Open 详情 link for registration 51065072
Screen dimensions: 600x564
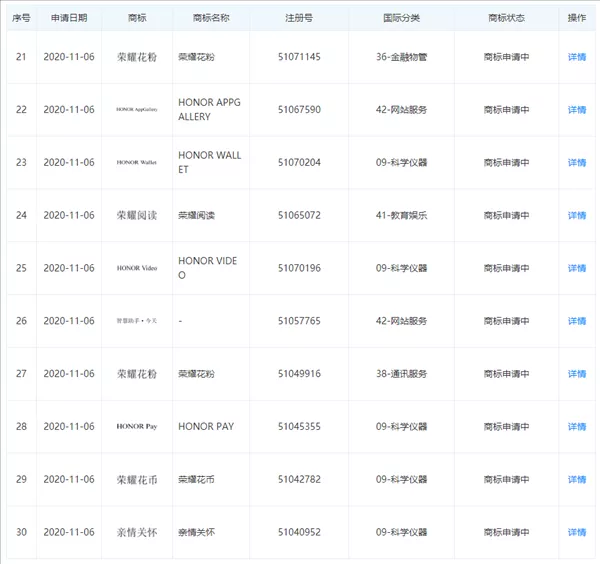pos(577,215)
